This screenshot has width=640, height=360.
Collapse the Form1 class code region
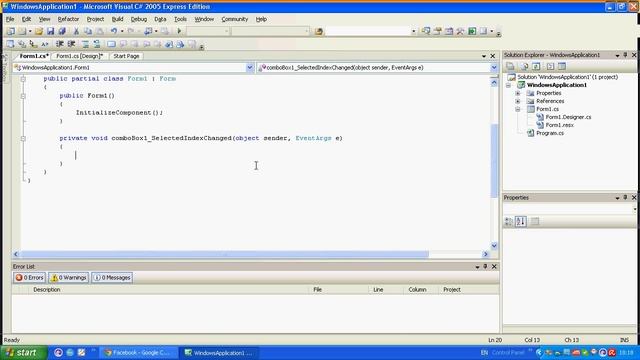(23, 79)
